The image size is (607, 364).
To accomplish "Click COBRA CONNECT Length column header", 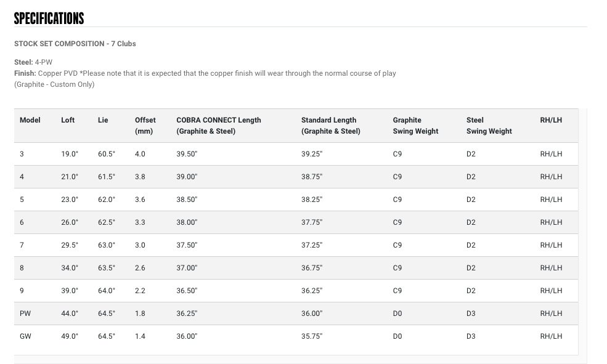I will tap(219, 126).
